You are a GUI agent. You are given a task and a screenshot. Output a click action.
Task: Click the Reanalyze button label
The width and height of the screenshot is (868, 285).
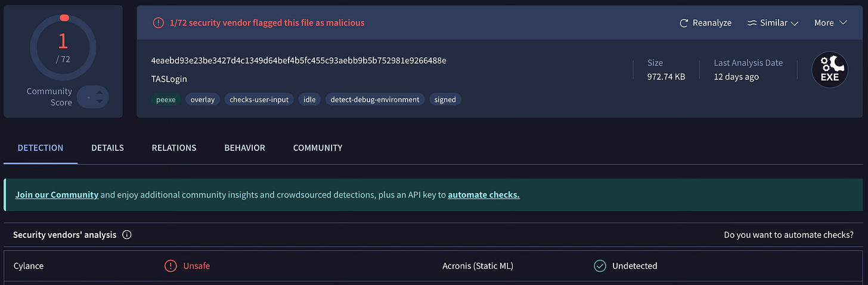coord(712,23)
